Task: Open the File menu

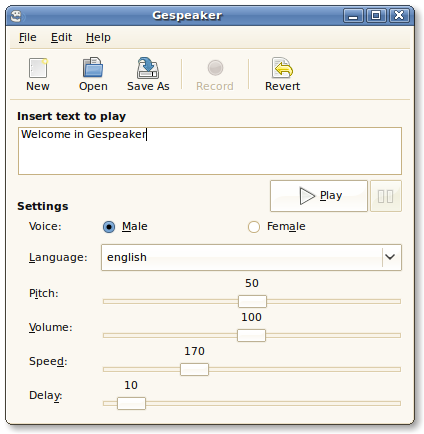Action: click(27, 37)
